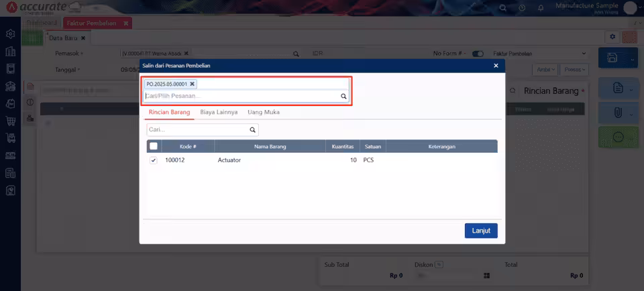Click the Pemasok search magnifier icon
Screen dimensions: 644x291
pos(295,54)
